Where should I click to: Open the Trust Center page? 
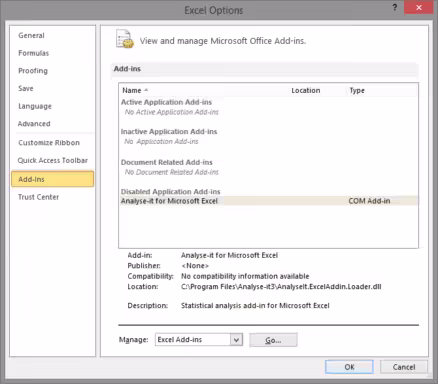point(38,197)
